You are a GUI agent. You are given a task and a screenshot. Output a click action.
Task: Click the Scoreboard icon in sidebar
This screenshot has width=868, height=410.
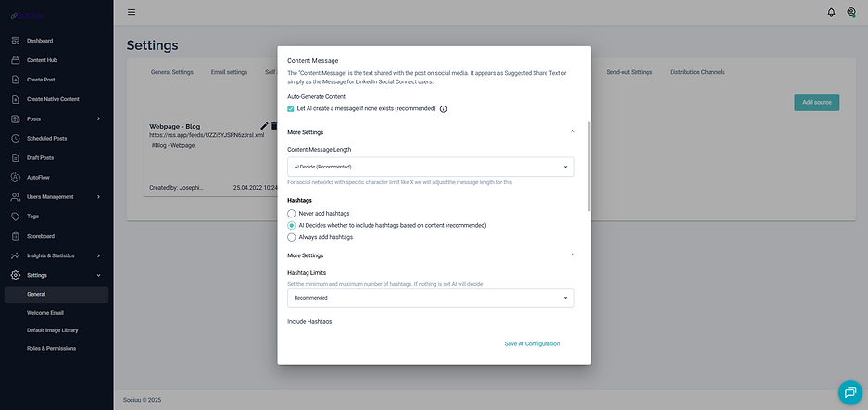point(16,236)
